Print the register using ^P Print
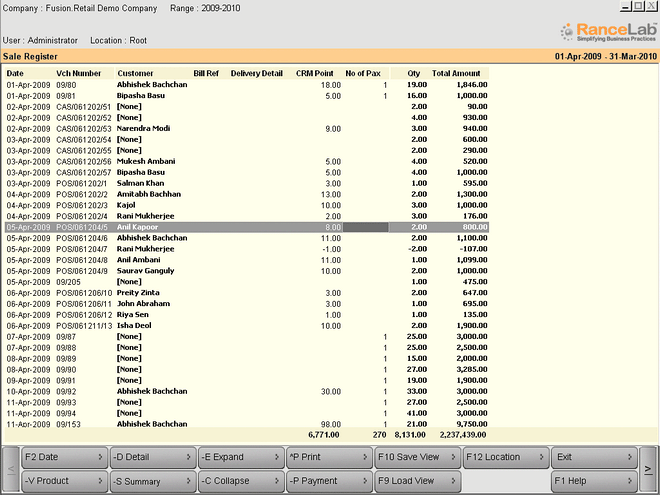This screenshot has width=660, height=495. tap(327, 457)
